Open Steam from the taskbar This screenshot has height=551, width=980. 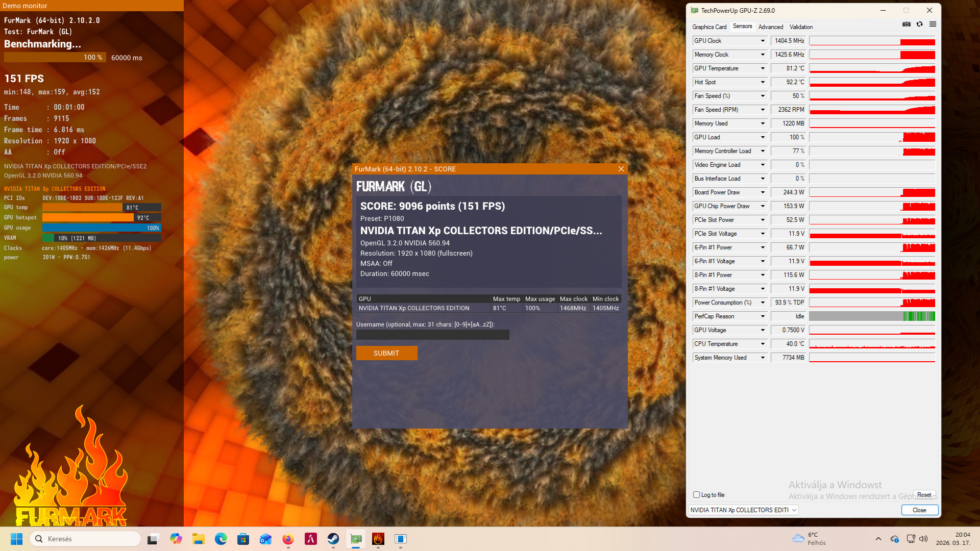click(x=333, y=539)
